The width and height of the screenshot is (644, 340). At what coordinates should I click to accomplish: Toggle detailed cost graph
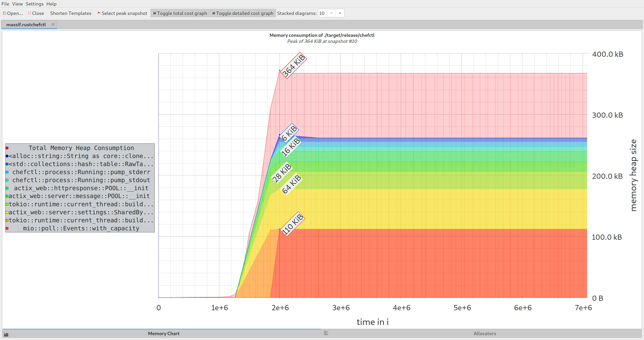click(x=243, y=13)
